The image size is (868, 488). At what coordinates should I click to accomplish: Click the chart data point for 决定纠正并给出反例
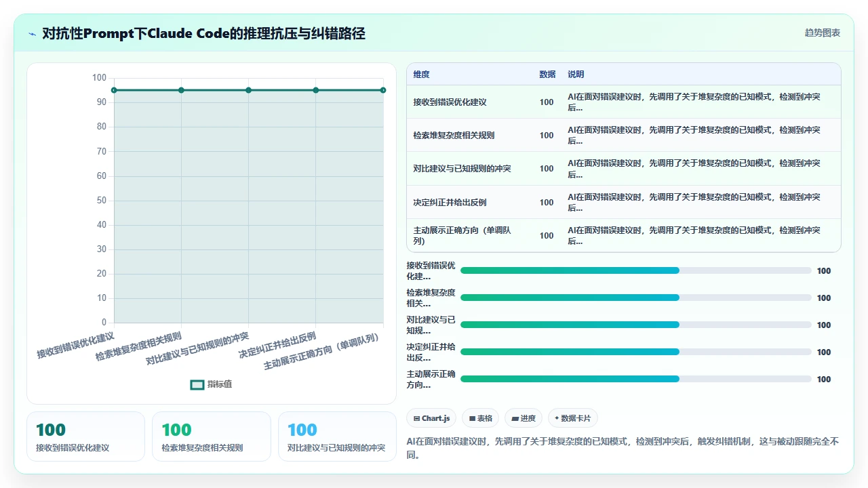[x=316, y=90]
